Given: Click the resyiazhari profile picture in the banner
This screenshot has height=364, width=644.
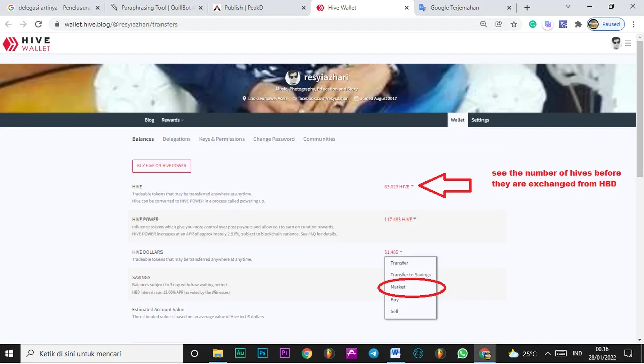Looking at the screenshot, I should click(293, 78).
